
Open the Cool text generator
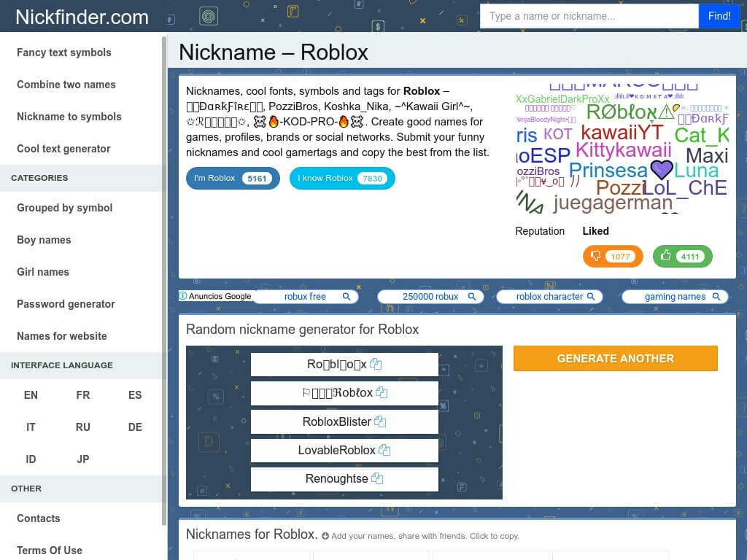[63, 149]
